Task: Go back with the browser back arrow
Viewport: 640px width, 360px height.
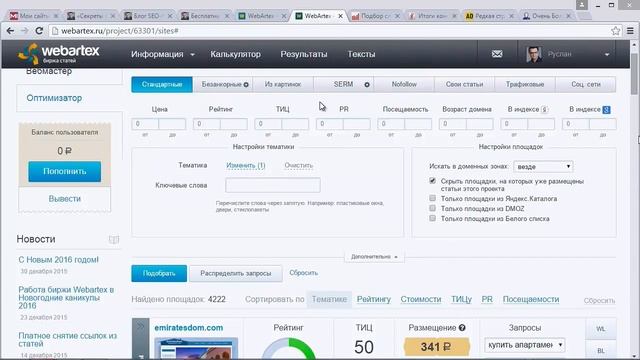Action: [x=11, y=31]
